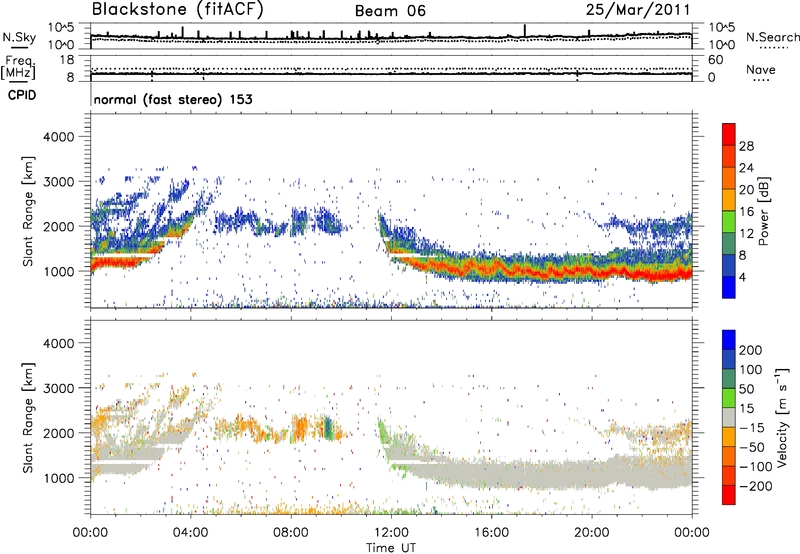Pick the light green swatch between 12 and 16 dB

point(729,221)
